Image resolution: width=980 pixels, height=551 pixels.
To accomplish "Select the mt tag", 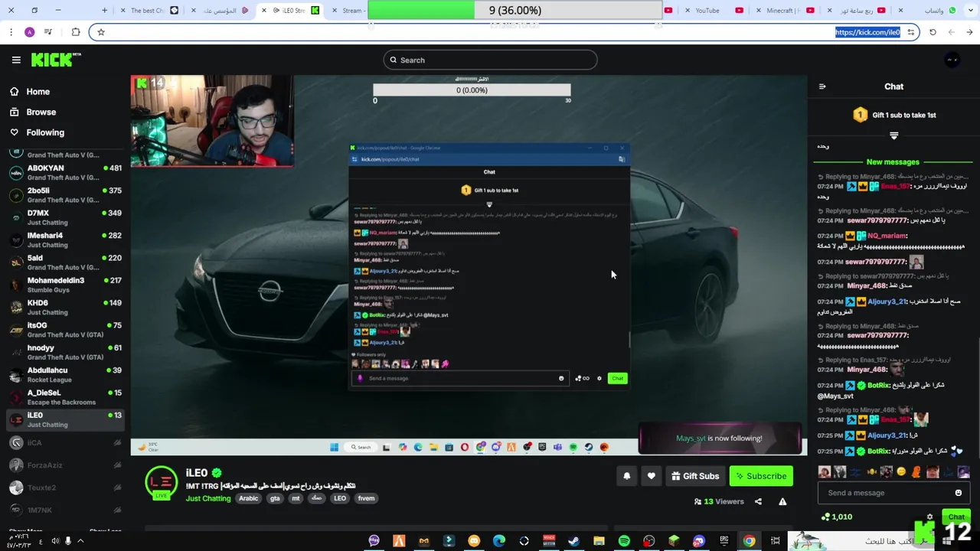I will click(296, 498).
